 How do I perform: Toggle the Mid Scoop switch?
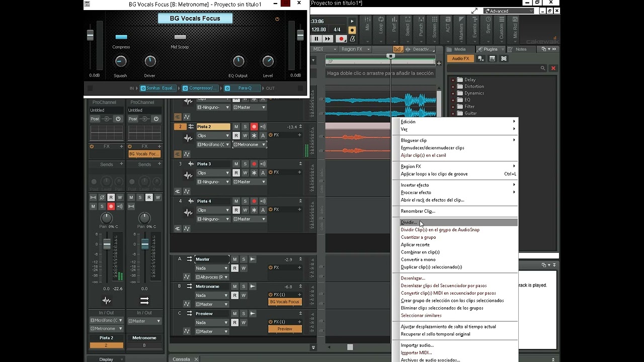[x=180, y=37]
